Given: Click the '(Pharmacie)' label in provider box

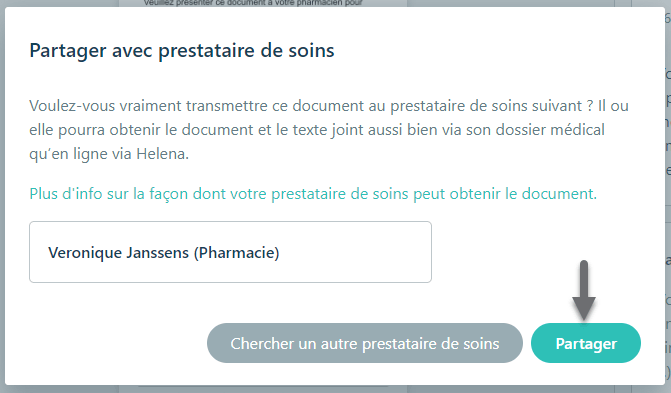Looking at the screenshot, I should pos(236,253).
